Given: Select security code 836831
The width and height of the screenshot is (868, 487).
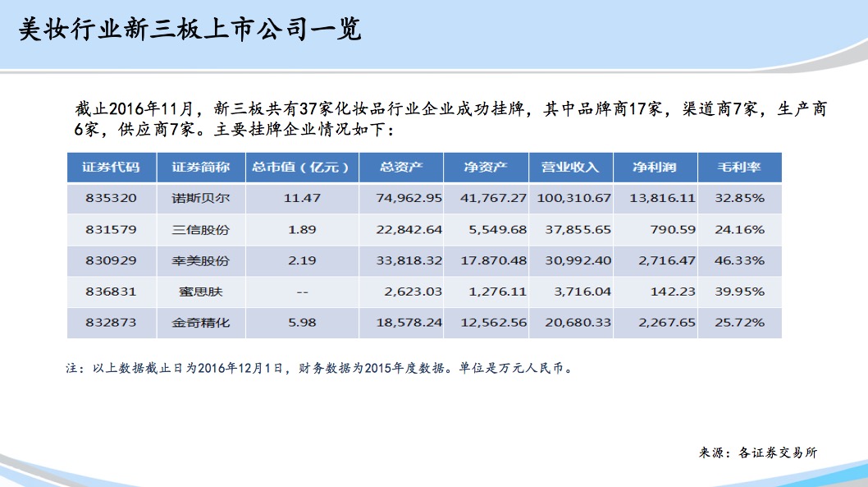Looking at the screenshot, I should pos(111,292).
